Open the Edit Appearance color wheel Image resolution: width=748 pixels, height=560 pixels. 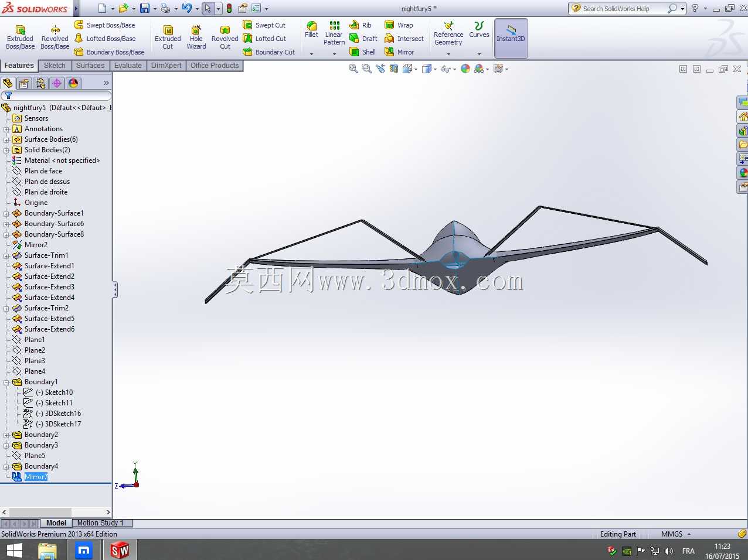(x=465, y=69)
